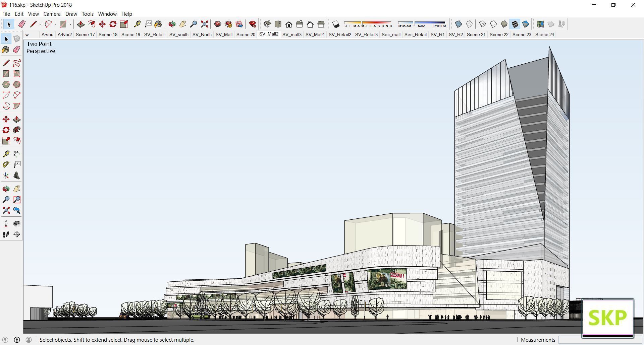
Task: Activate the Pie arc tool
Action: [x=17, y=106]
